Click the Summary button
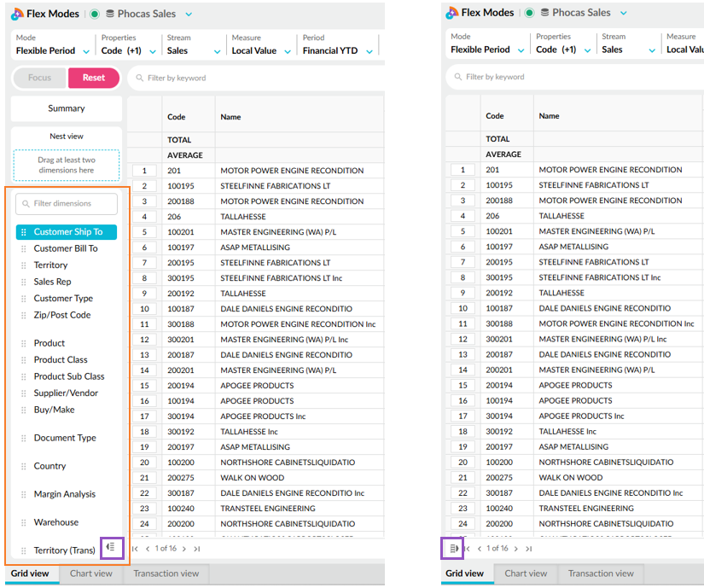Screen dimensions: 704x588 coord(67,108)
